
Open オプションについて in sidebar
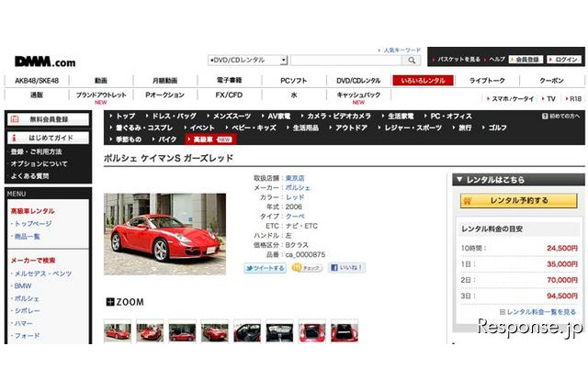[39, 163]
